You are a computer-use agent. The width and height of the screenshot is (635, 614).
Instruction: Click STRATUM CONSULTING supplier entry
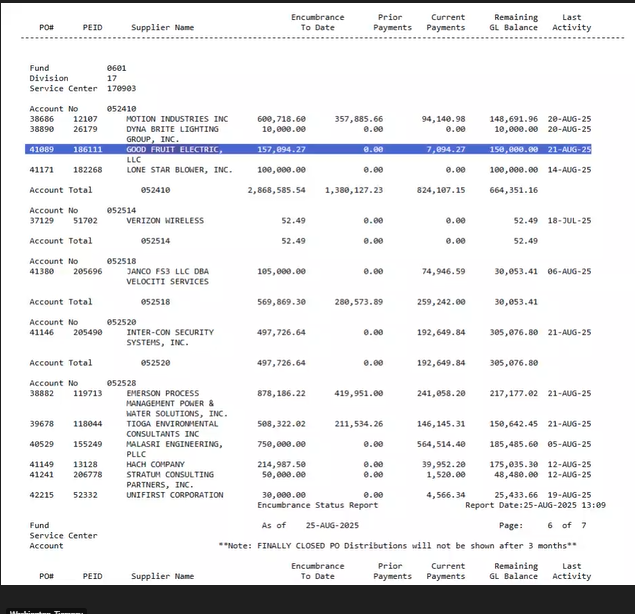coord(167,474)
